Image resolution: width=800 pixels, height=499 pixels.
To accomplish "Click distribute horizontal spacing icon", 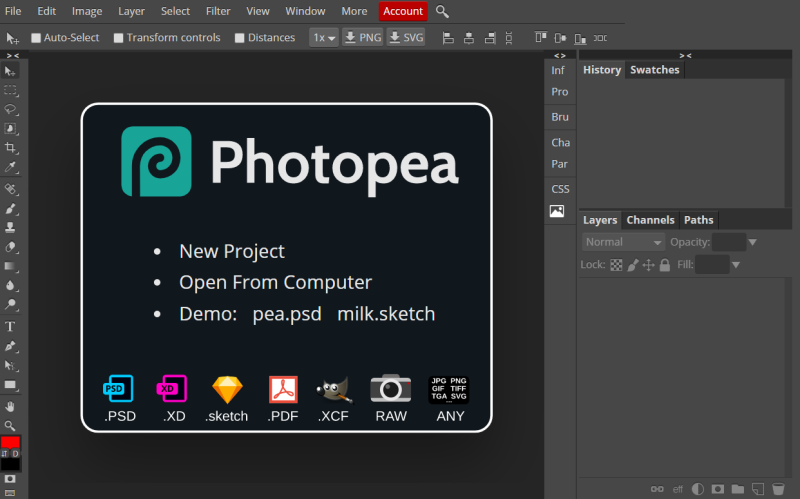I will [x=601, y=38].
